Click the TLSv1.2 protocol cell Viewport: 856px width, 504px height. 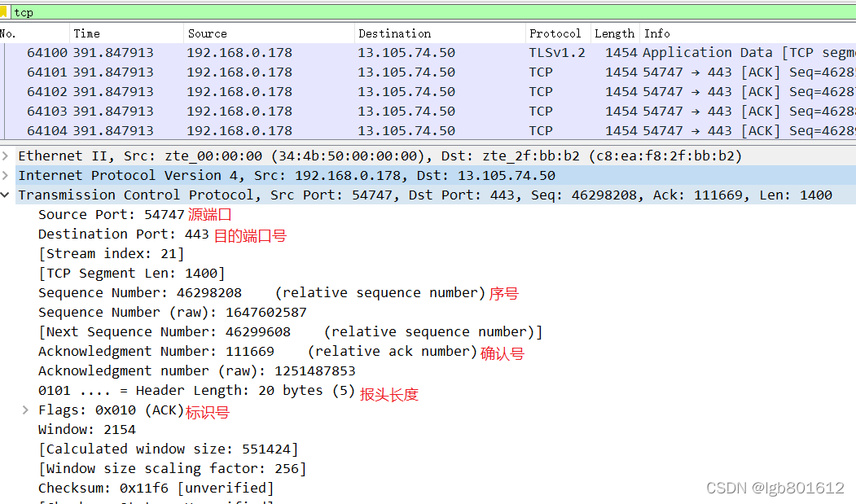[x=557, y=52]
